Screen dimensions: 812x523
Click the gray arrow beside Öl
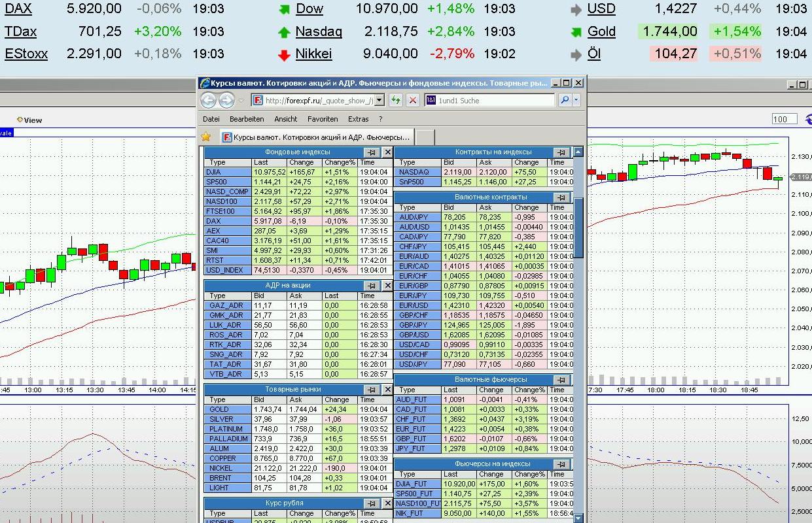pos(576,55)
